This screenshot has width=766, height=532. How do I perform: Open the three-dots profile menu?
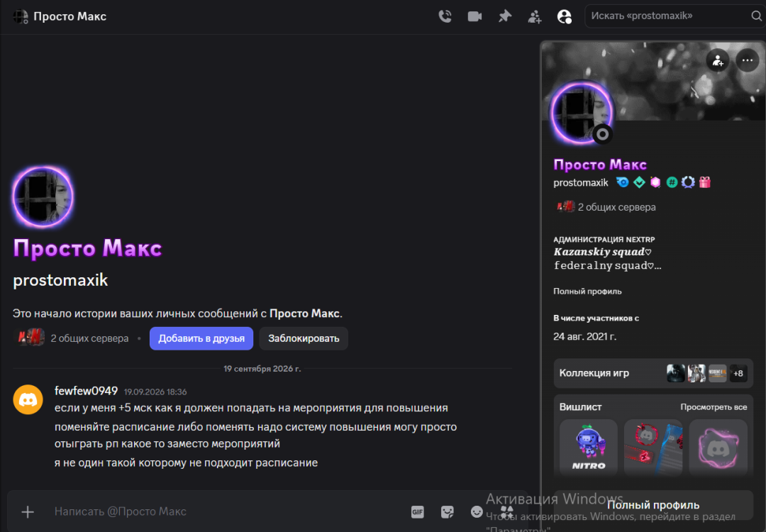[x=747, y=60]
